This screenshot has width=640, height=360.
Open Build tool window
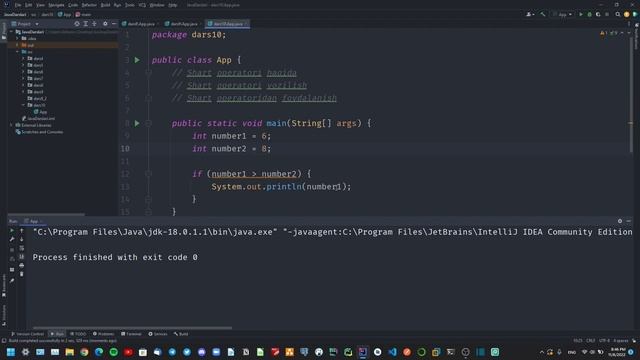point(181,334)
